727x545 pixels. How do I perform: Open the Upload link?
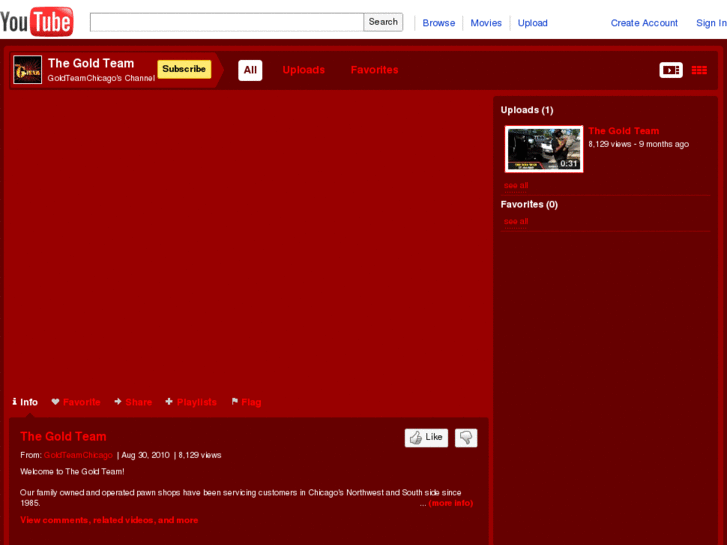click(532, 23)
